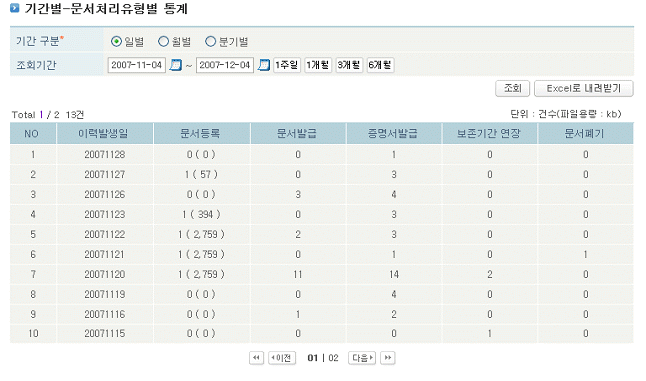
Task: Click the Total 1 / 2 13건 summary
Action: coord(48,115)
